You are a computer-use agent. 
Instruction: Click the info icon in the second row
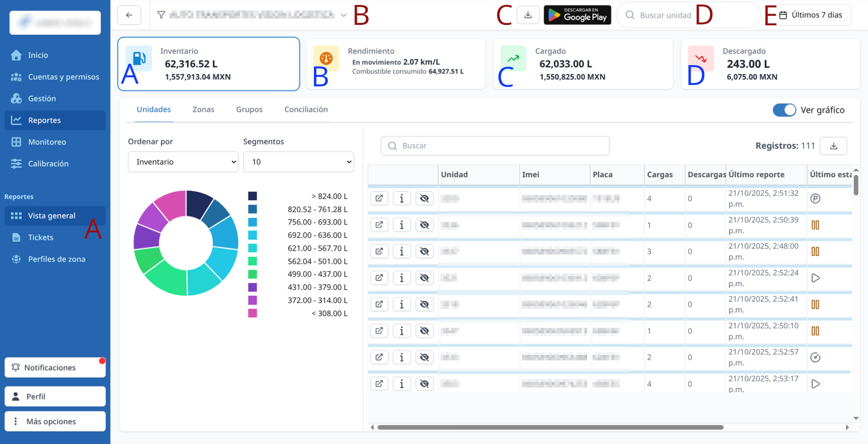pyautogui.click(x=402, y=225)
